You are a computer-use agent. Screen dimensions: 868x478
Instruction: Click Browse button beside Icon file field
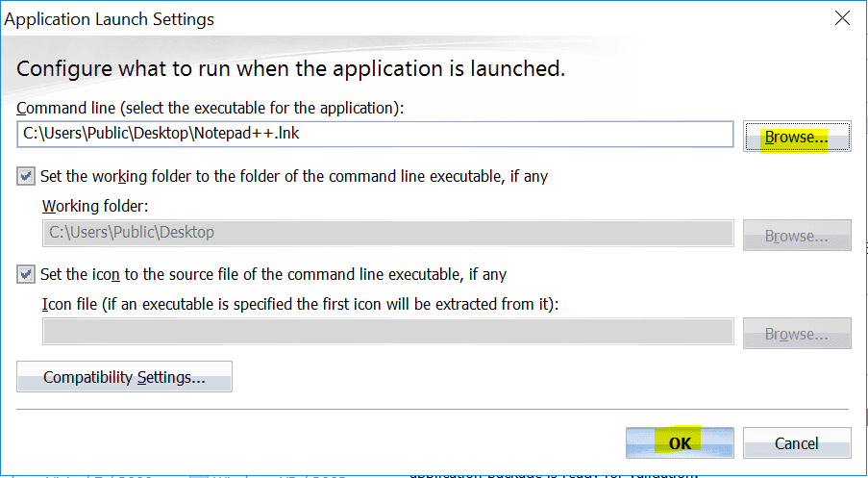797,334
